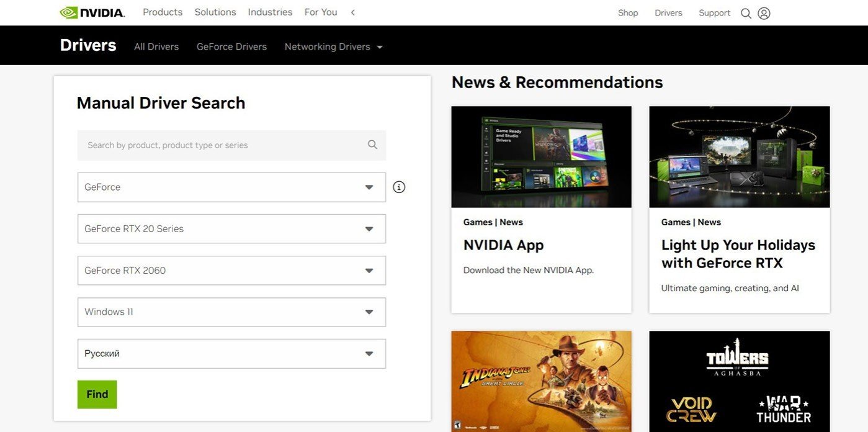The height and width of the screenshot is (432, 868).
Task: Click the Support link
Action: (715, 13)
